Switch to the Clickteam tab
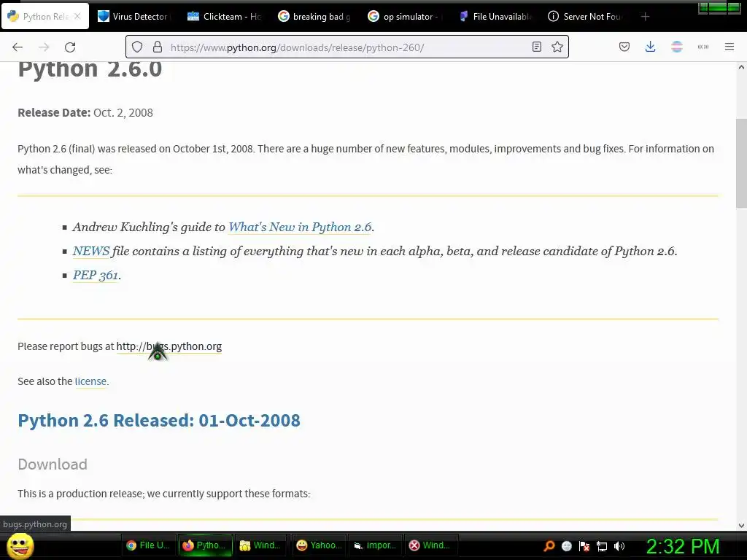 (224, 16)
